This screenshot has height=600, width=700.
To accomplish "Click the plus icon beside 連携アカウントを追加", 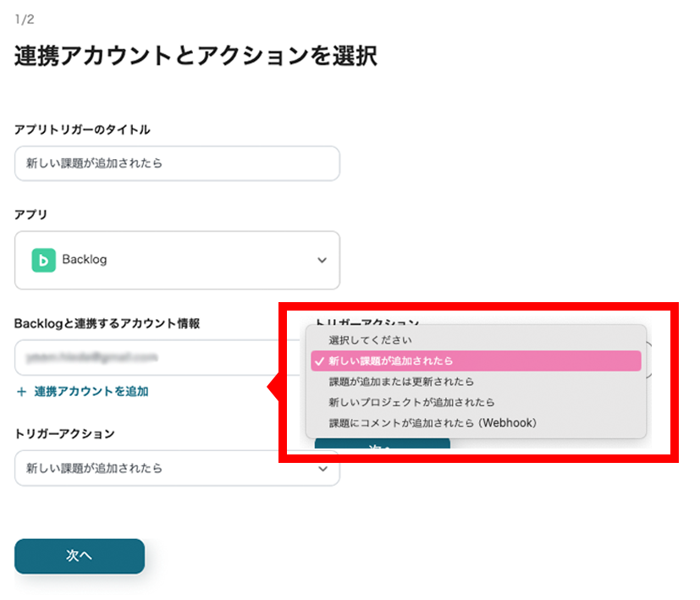I will 21,391.
